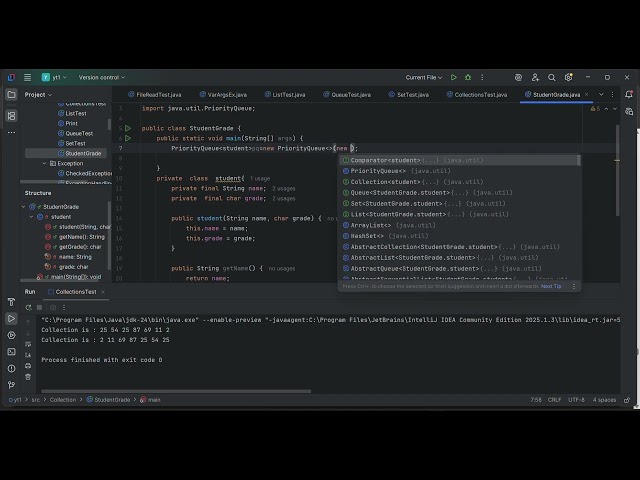Click run gutter icon beside class StudentGrade

[x=128, y=128]
